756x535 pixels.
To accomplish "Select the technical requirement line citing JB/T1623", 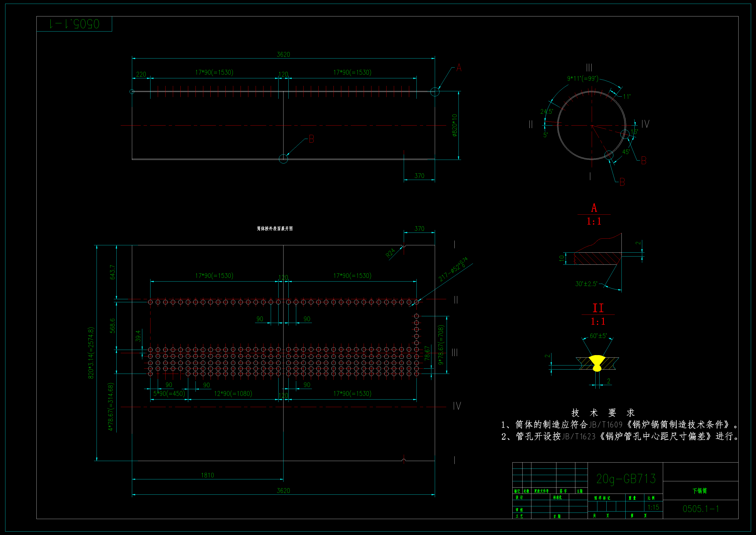I will (620, 436).
